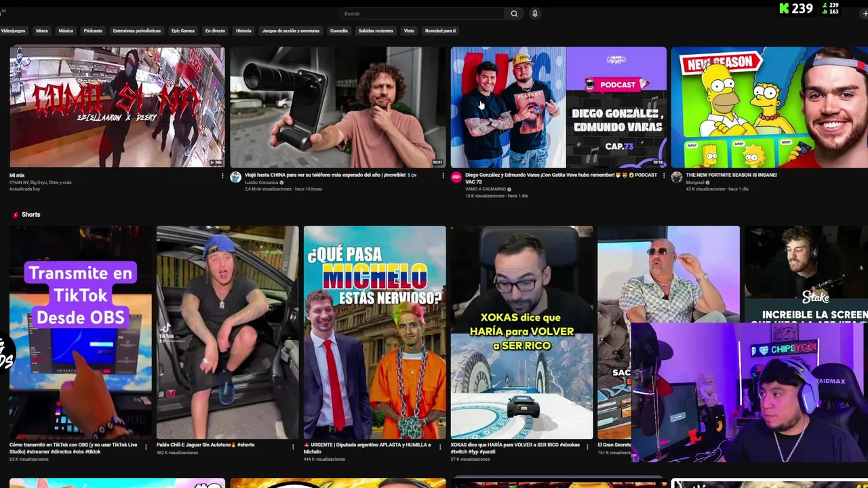This screenshot has width=868, height=488.
Task: Select the Pódcasts filter chip
Action: pos(93,30)
